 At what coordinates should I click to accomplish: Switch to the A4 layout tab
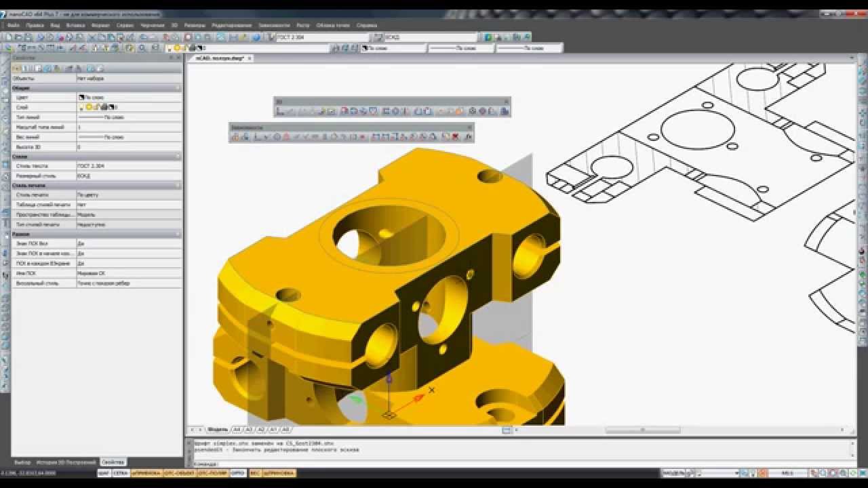point(237,430)
